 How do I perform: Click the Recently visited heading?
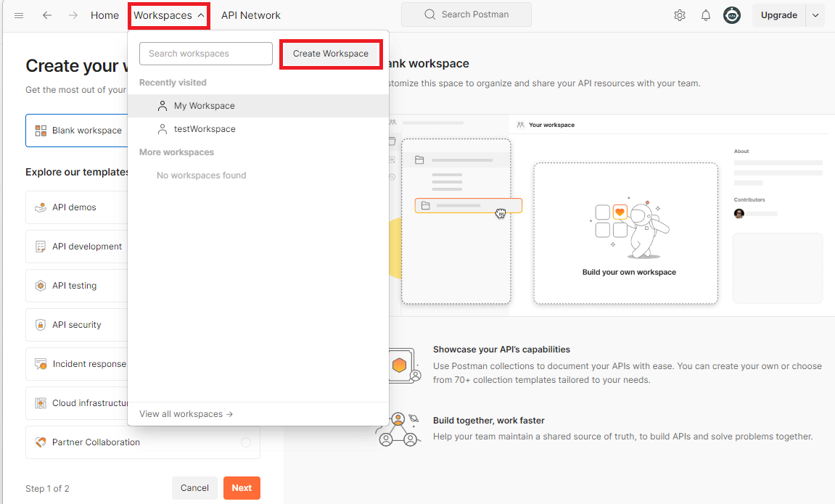pyautogui.click(x=173, y=83)
